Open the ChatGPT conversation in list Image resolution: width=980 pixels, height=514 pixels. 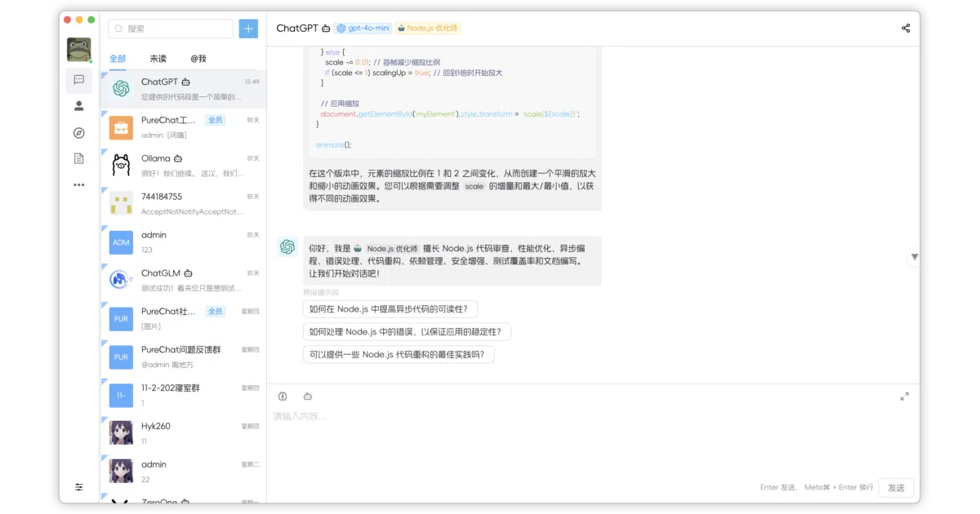[x=183, y=89]
